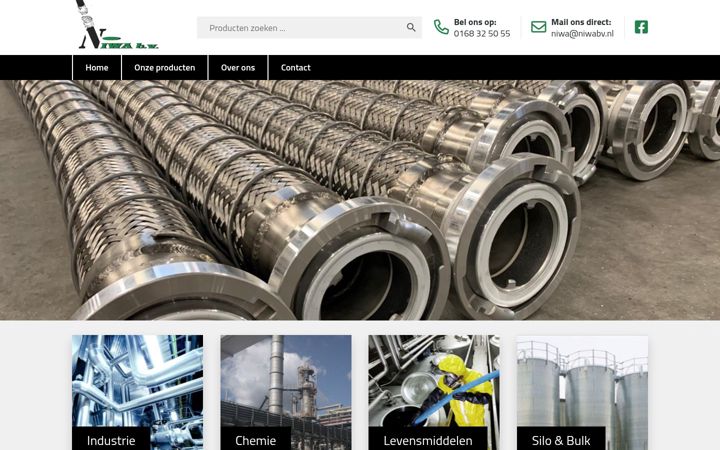This screenshot has height=450, width=720.
Task: Open the Home menu item
Action: pyautogui.click(x=97, y=68)
